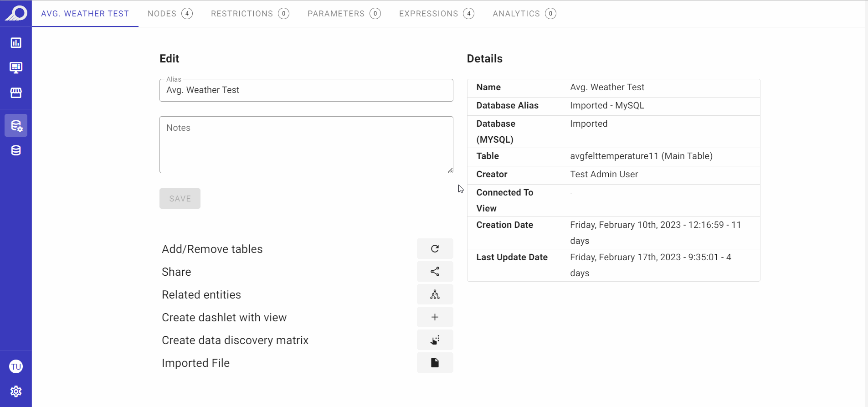The image size is (868, 407).
Task: Open the presentation monitor icon in sidebar
Action: pos(16,68)
